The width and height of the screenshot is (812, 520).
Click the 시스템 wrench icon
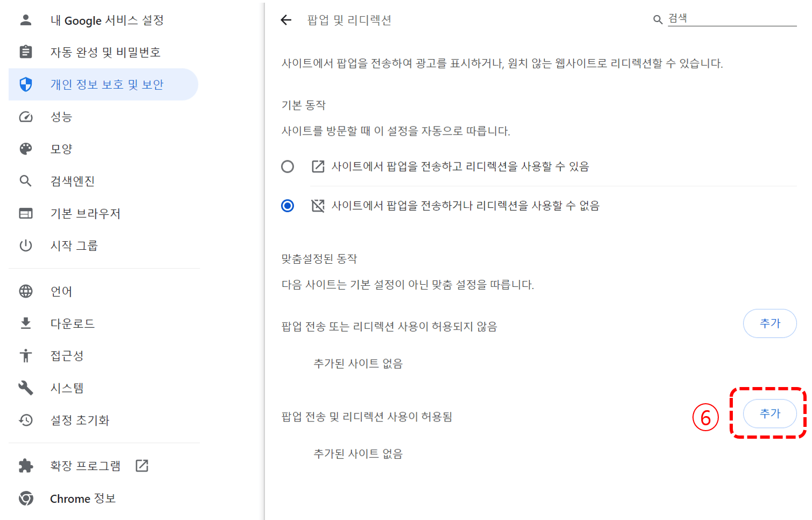pos(25,388)
